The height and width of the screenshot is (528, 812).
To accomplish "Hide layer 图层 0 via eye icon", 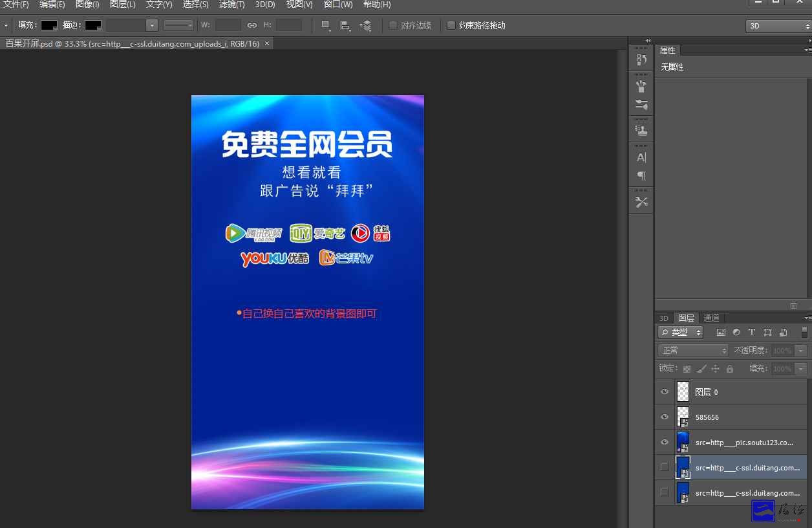I will (664, 391).
